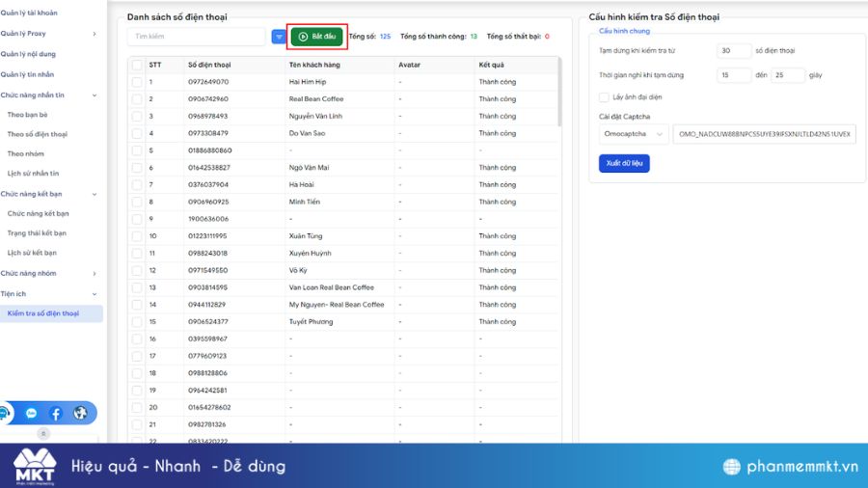Image resolution: width=868 pixels, height=488 pixels.
Task: Click the globe icon next to phanmemmkt.vn
Action: (733, 467)
